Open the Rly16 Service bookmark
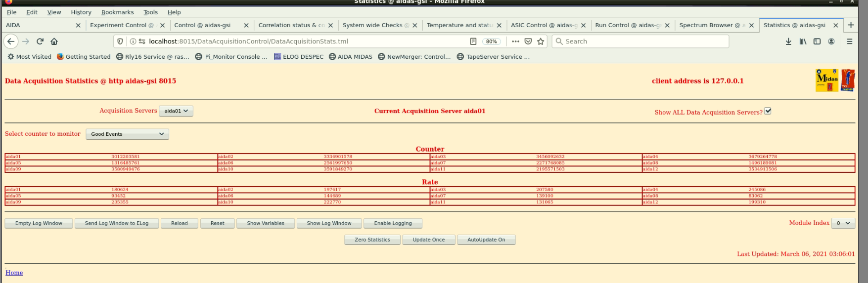This screenshot has height=283, width=868. (153, 57)
